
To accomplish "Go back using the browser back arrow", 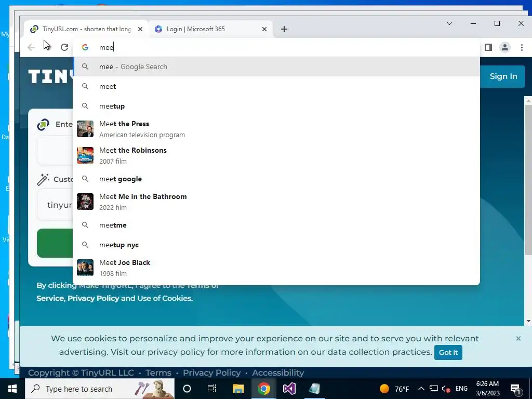I will pos(31,47).
